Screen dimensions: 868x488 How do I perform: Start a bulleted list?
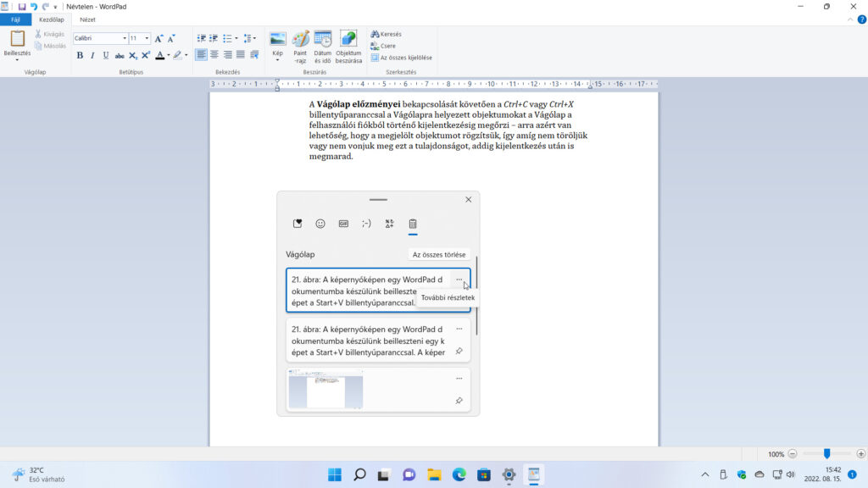(x=227, y=38)
